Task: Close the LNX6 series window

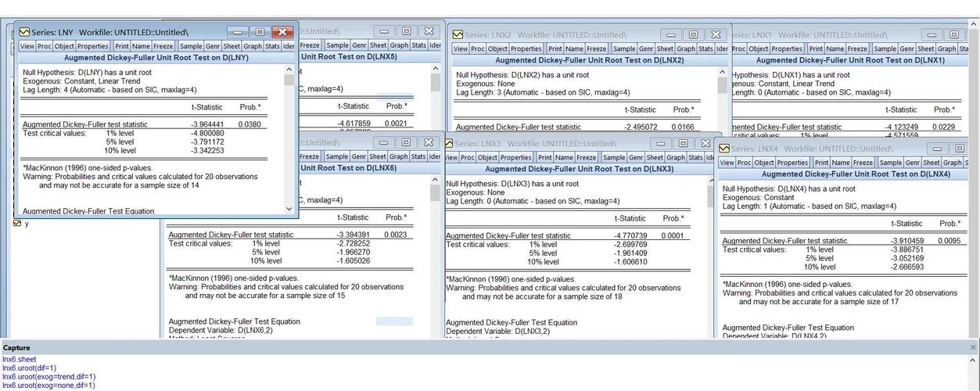Action: click(x=428, y=142)
